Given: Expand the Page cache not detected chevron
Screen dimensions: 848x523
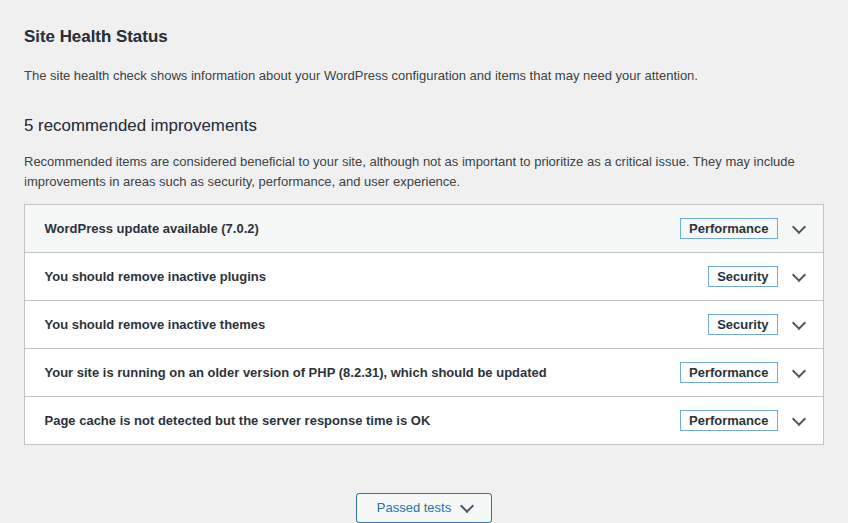Looking at the screenshot, I should coord(799,421).
